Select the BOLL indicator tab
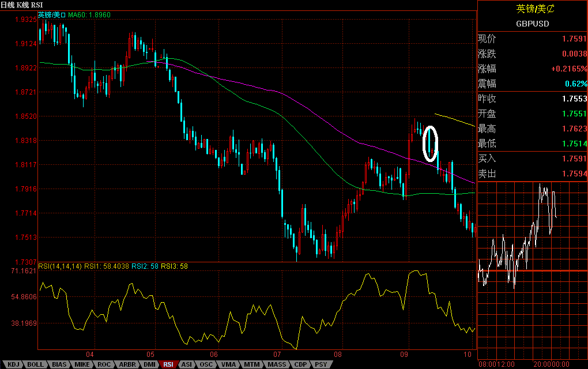 click(x=35, y=364)
